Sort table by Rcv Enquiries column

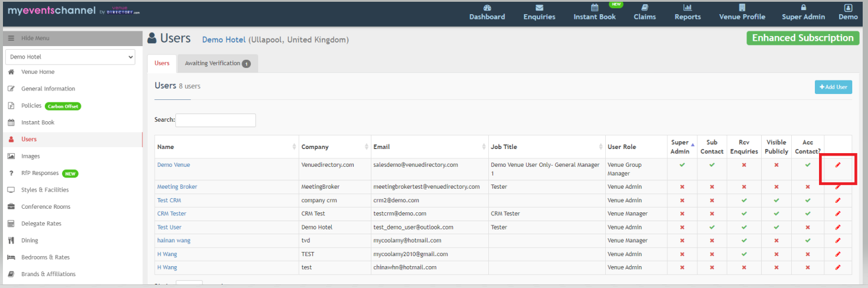(x=744, y=147)
